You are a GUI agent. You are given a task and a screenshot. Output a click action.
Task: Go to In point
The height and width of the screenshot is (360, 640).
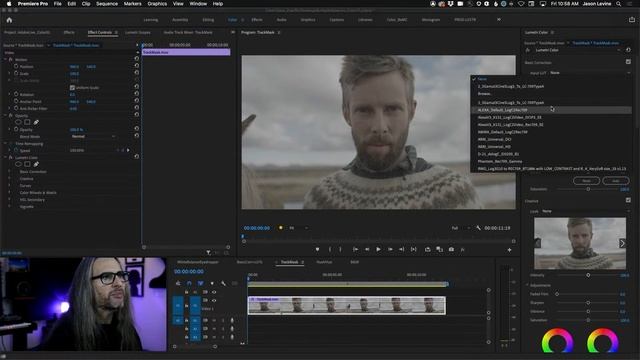(x=356, y=249)
